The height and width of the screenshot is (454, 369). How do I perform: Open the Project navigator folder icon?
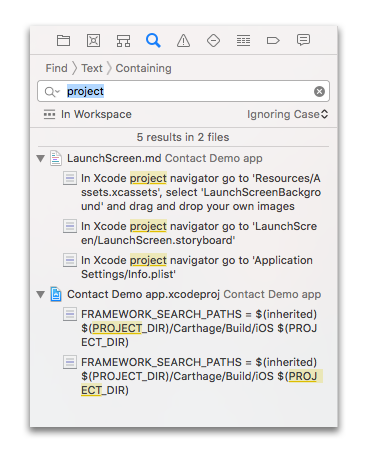click(63, 41)
